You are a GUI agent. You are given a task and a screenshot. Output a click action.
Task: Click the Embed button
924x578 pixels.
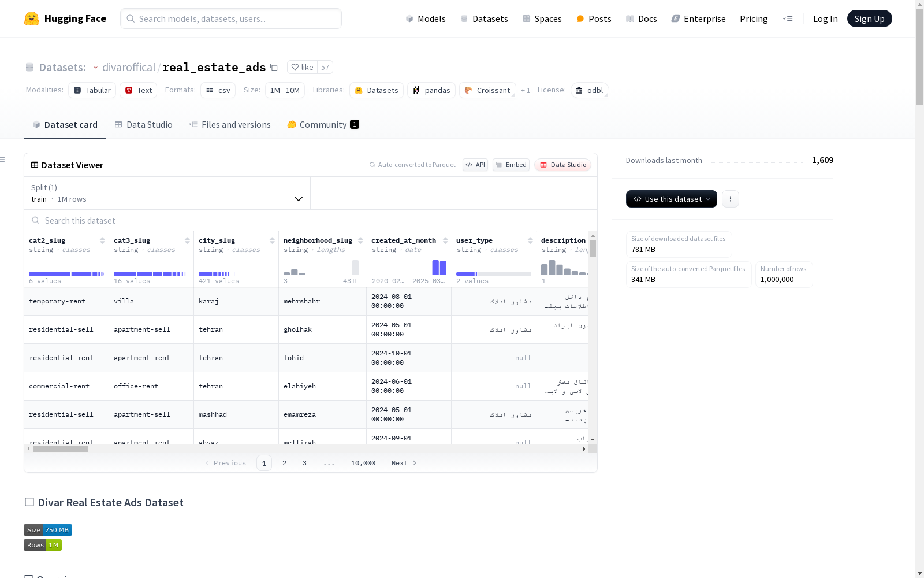[x=511, y=165]
